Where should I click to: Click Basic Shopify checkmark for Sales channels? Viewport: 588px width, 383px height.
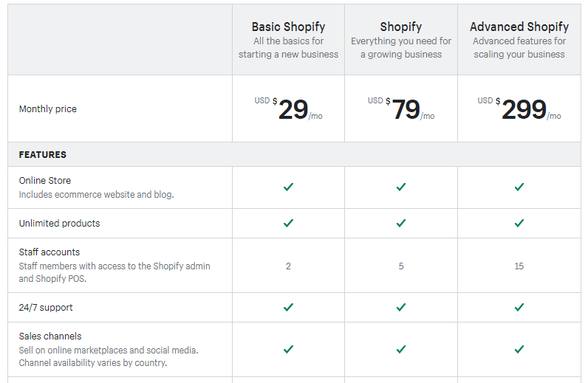[288, 349]
